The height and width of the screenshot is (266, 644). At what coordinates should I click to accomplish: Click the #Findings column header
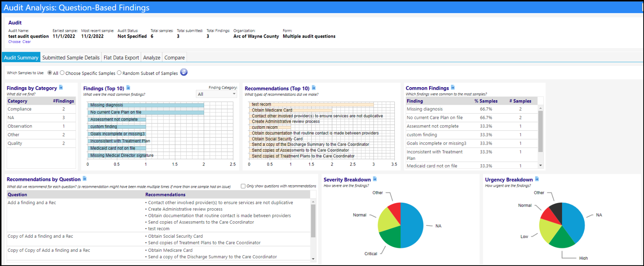(63, 101)
